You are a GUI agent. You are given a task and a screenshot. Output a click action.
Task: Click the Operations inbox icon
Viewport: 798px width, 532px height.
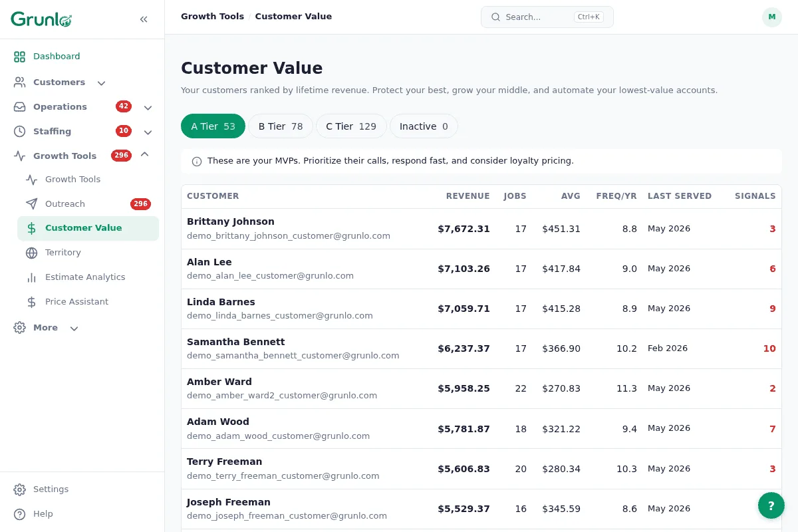[20, 107]
